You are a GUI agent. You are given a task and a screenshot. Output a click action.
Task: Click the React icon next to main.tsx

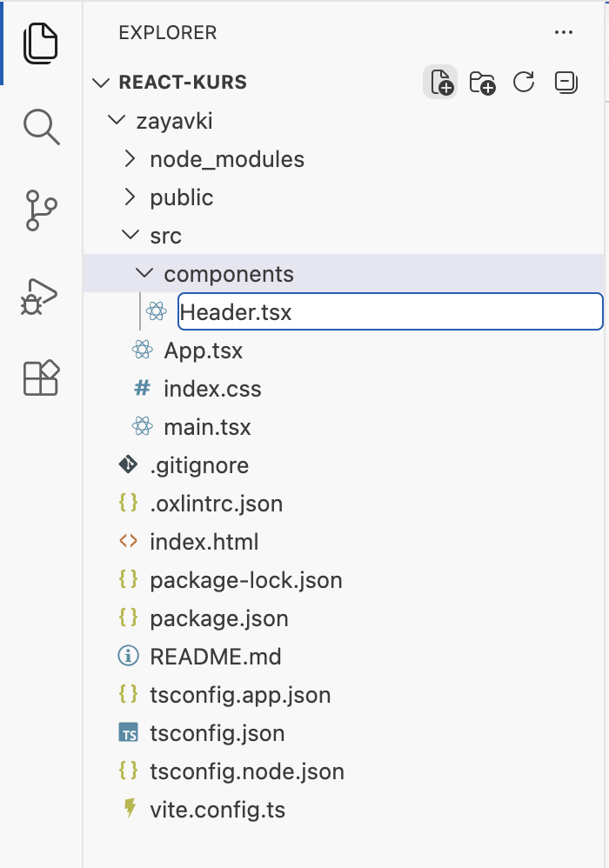coord(143,426)
